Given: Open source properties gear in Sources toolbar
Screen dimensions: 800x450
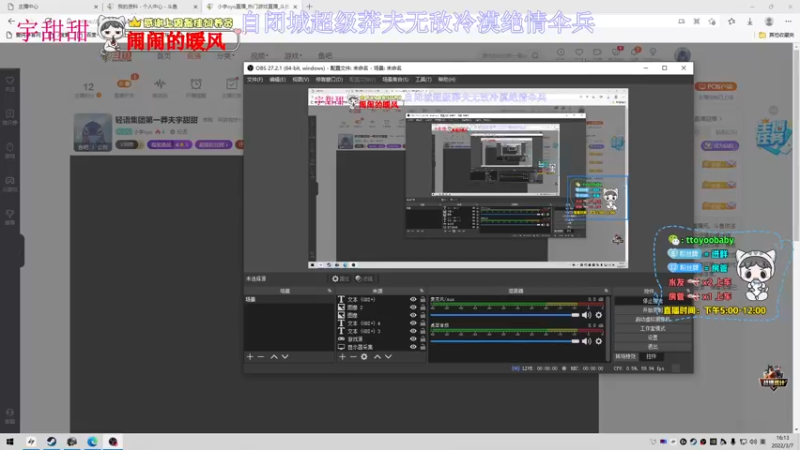Looking at the screenshot, I should click(364, 357).
